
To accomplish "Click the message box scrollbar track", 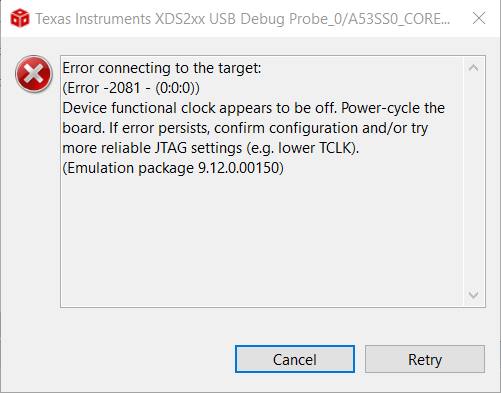I will (x=473, y=182).
